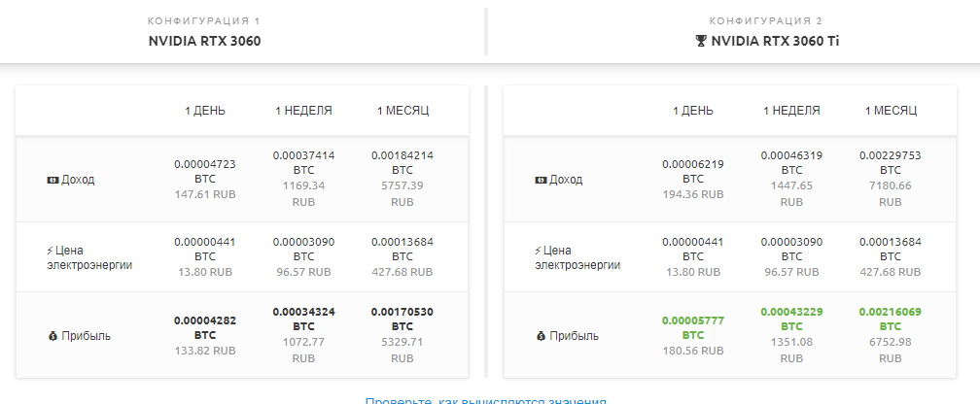The image size is (980, 404).
Task: Click the КОНФИГУРАЦИЯ 2 label
Action: 766,21
